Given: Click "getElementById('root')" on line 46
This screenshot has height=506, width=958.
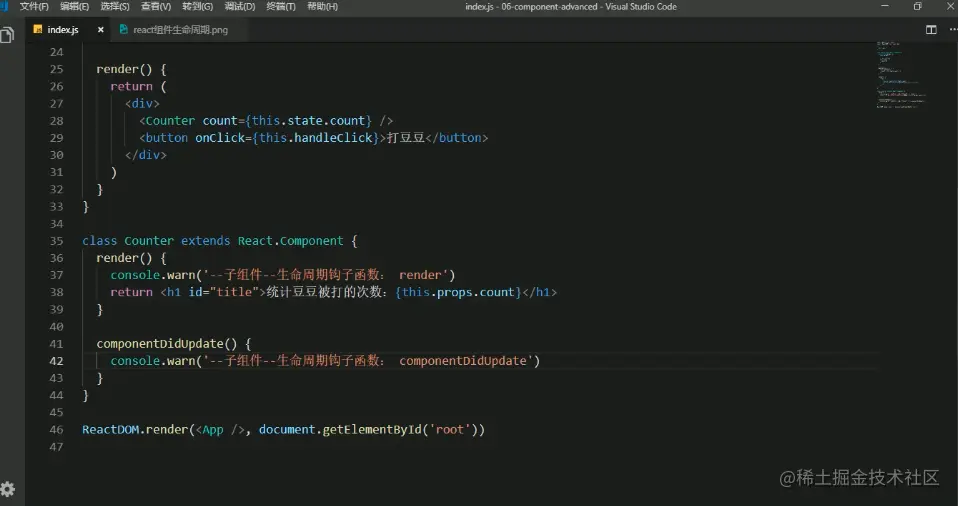Looking at the screenshot, I should pos(400,430).
